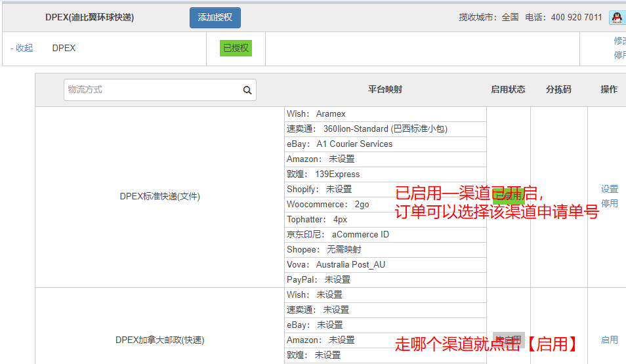Collapse DPEX section via 收起 link
Image resolution: width=626 pixels, height=364 pixels.
[22, 48]
